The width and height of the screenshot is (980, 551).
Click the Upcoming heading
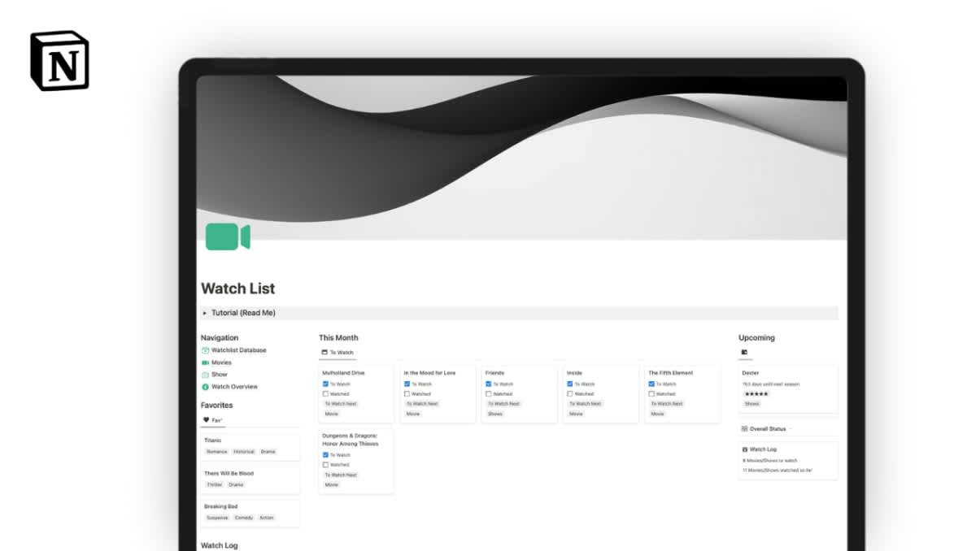pos(756,337)
